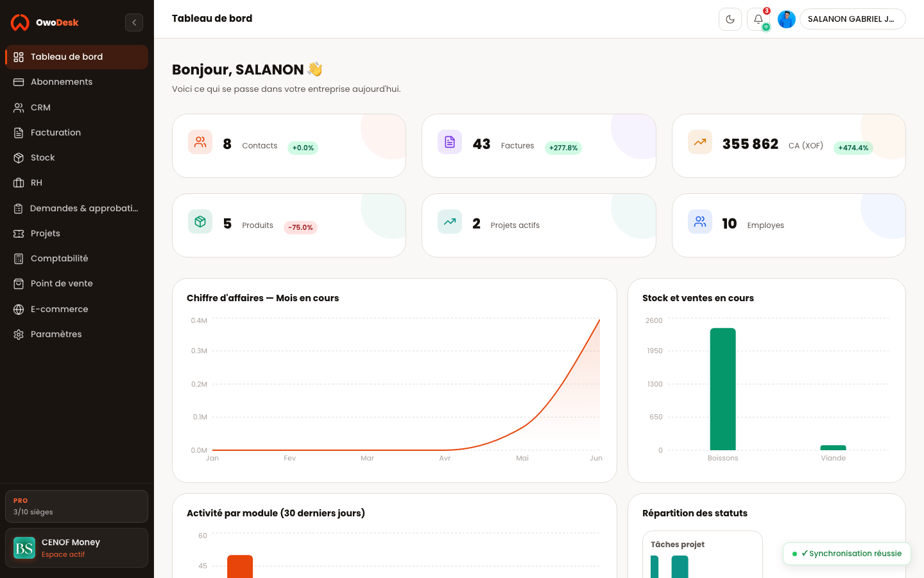Image resolution: width=924 pixels, height=578 pixels.
Task: Click the Factures card document icon
Action: coord(450,142)
